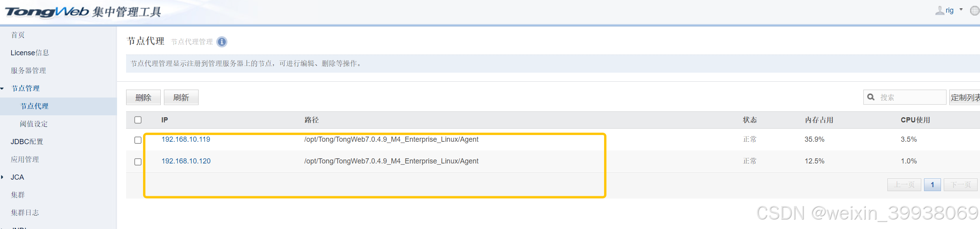
Task: Go to 应用管理 menu item
Action: [25, 160]
